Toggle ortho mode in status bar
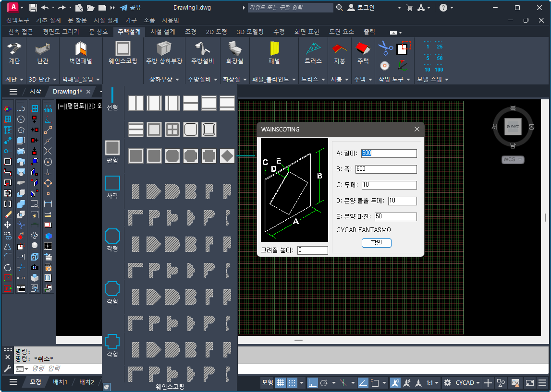 (313, 382)
